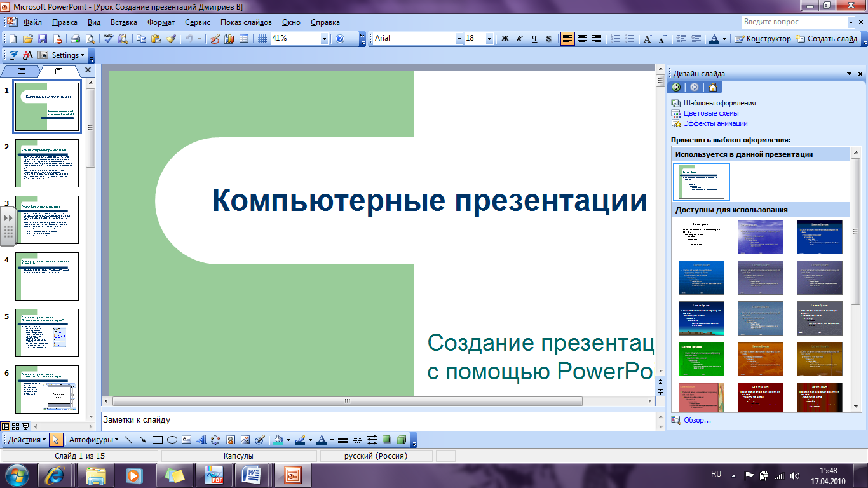Image resolution: width=868 pixels, height=488 pixels.
Task: Click the 3-D Style icon
Action: coord(401,440)
